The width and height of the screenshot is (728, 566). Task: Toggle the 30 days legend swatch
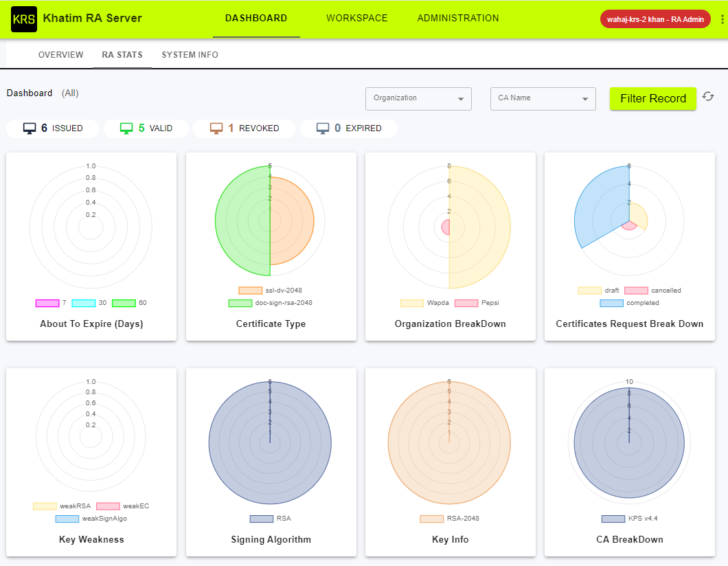click(84, 303)
